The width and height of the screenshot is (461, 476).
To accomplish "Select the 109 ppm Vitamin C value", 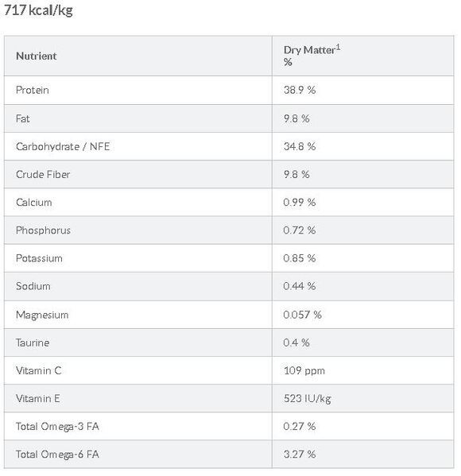I will 304,371.
